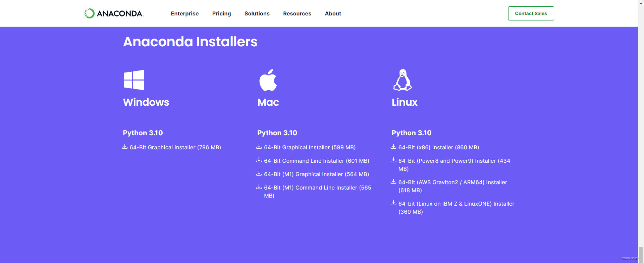644x263 pixels.
Task: Click the Linux penguin icon
Action: (x=402, y=80)
